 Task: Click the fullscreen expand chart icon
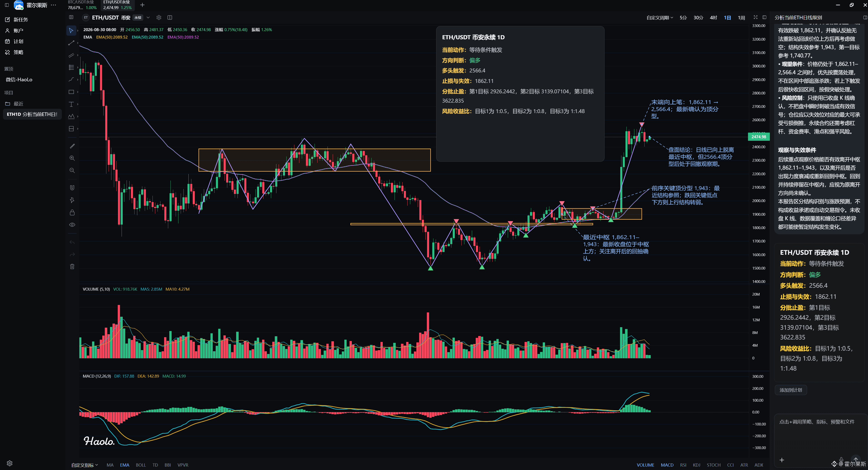click(x=755, y=17)
